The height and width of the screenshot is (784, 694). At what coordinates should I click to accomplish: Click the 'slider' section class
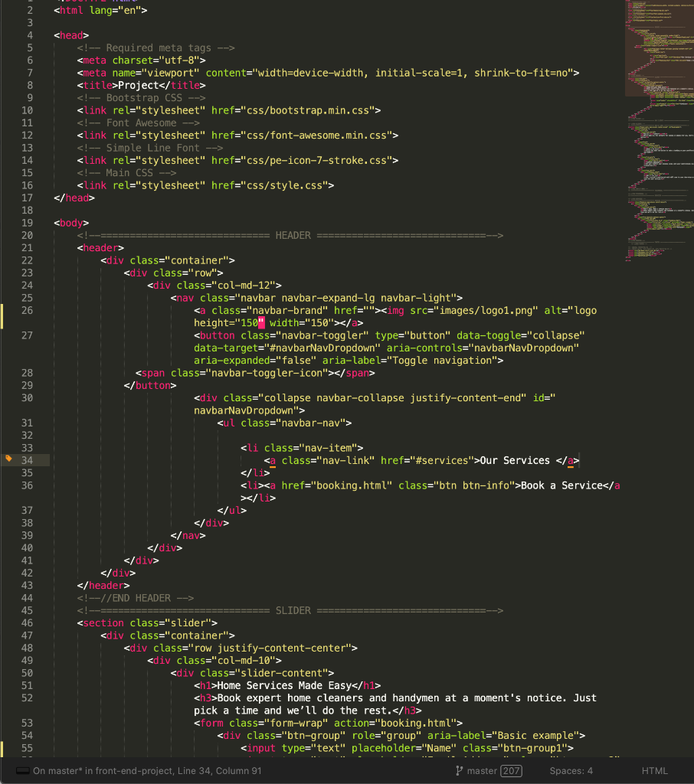pyautogui.click(x=188, y=623)
